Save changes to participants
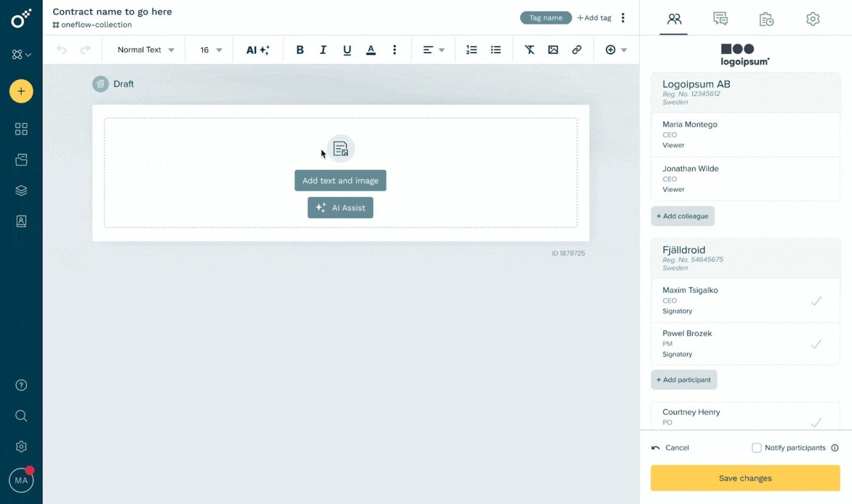852x504 pixels. tap(745, 478)
